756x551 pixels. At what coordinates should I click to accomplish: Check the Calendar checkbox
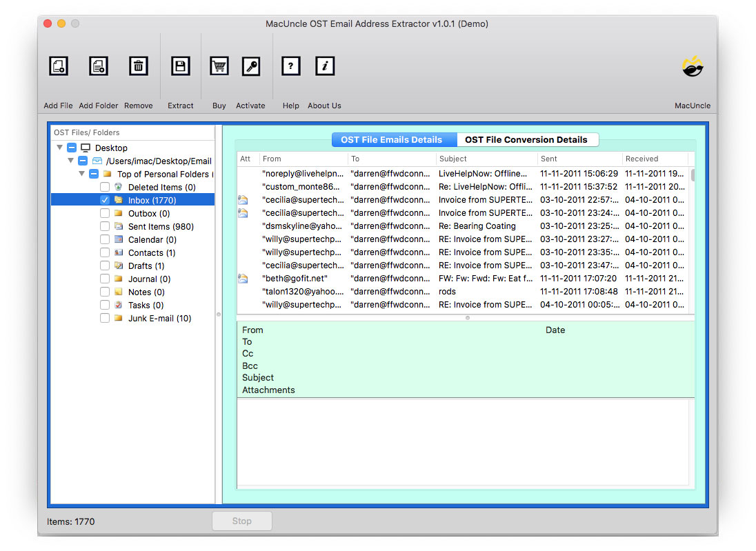(x=105, y=239)
